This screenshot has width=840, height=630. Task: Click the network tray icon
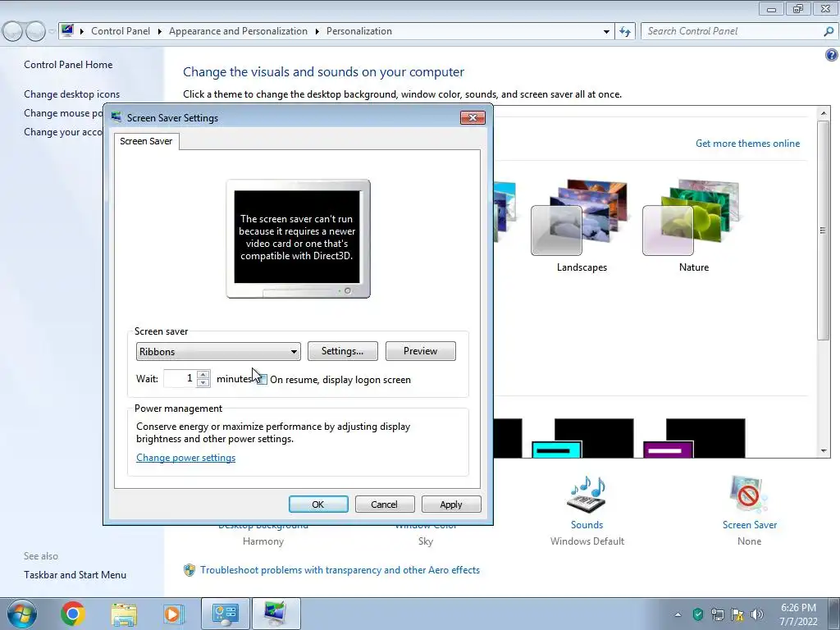(717, 614)
